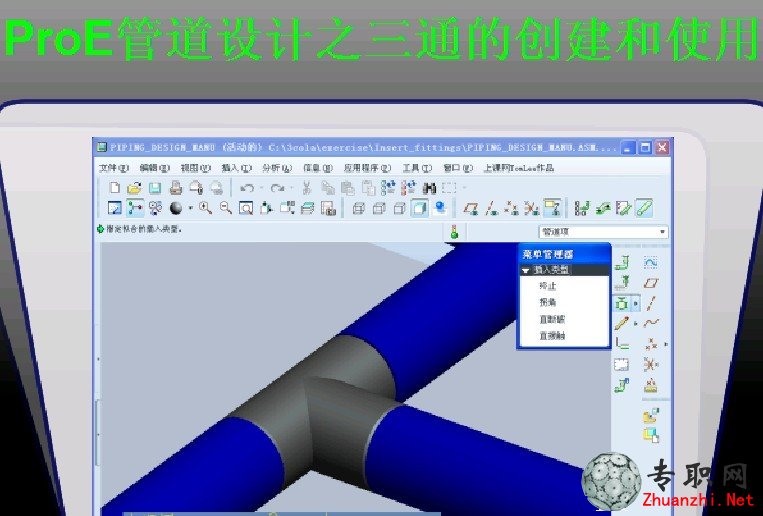
Task: Switch to no hidden line display mode
Action: pos(399,208)
